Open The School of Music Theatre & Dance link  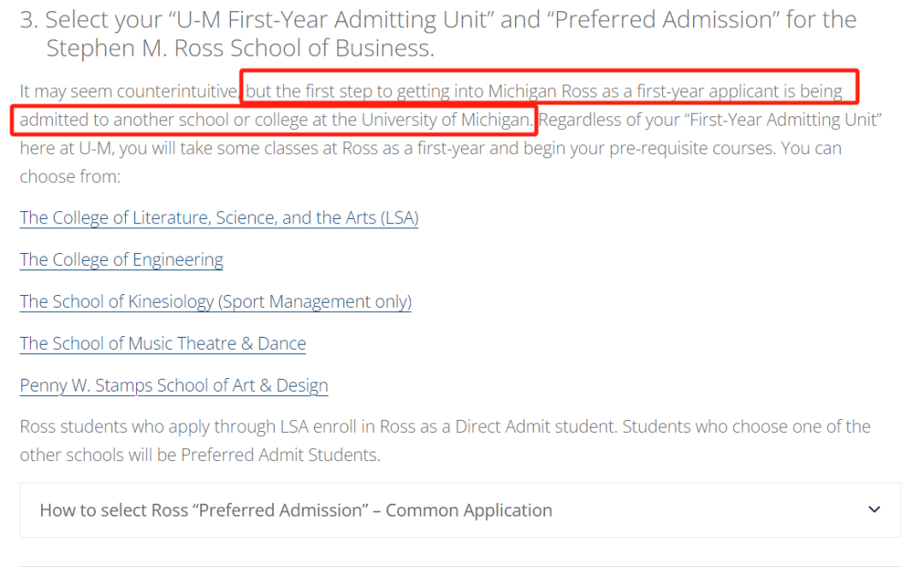163,343
